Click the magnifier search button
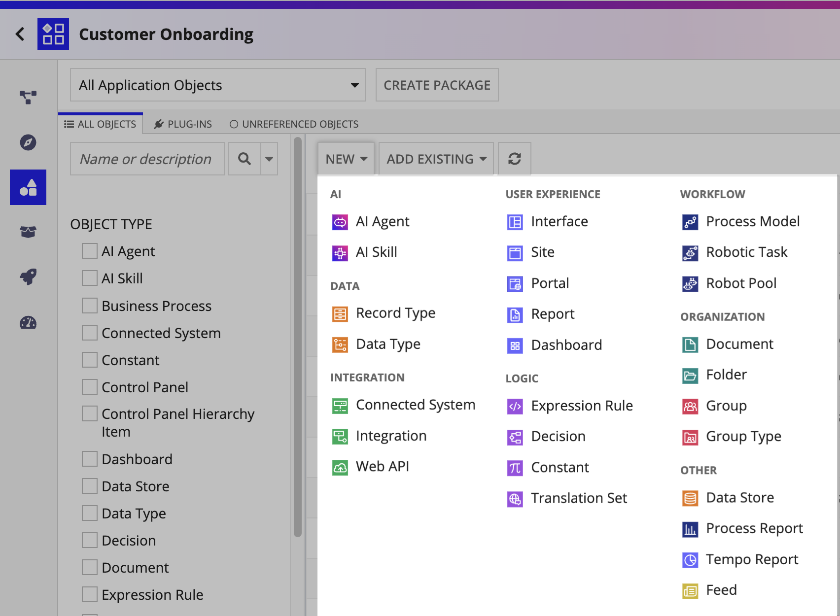Screen dimensions: 840x616 pos(245,159)
